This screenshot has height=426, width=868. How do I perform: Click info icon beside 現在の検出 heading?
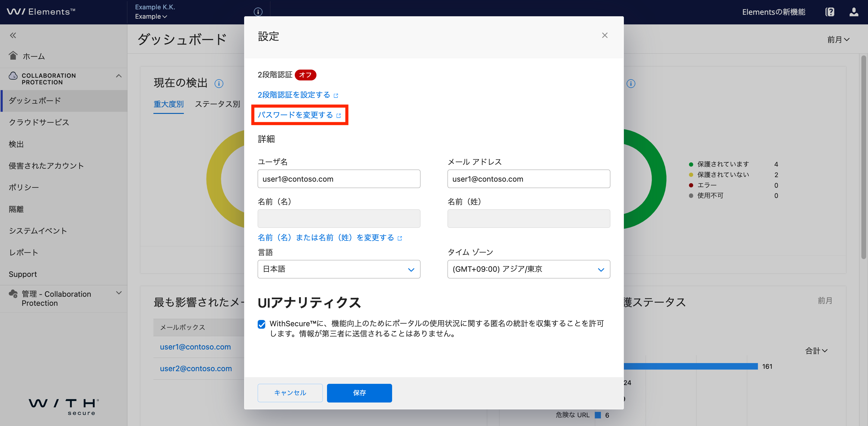coord(219,83)
